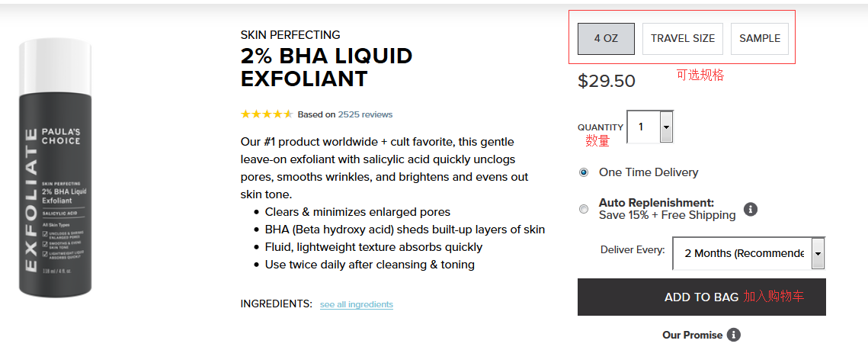Click the see all ingredients link
Viewport: 868px width, 363px height.
357,304
